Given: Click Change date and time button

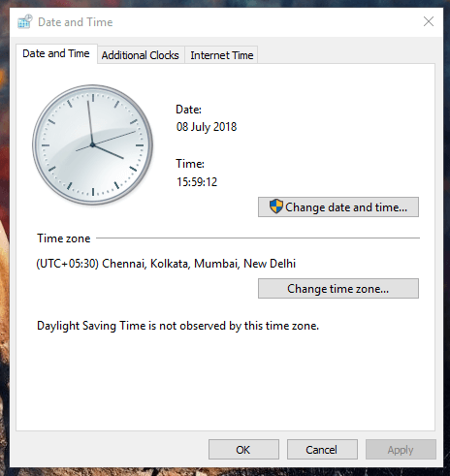Looking at the screenshot, I should [x=338, y=206].
